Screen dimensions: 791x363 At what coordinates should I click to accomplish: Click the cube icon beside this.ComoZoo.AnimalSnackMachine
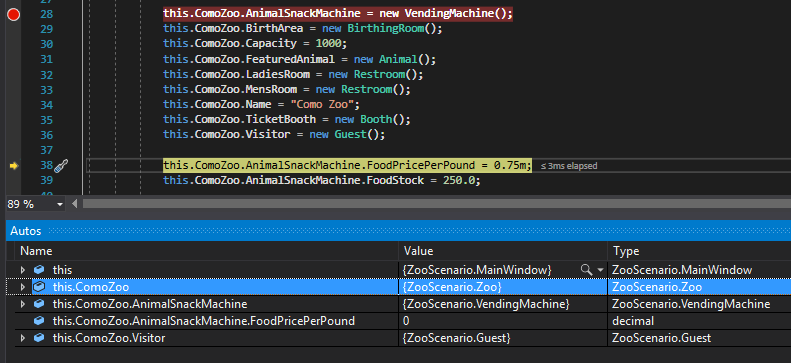(39, 304)
